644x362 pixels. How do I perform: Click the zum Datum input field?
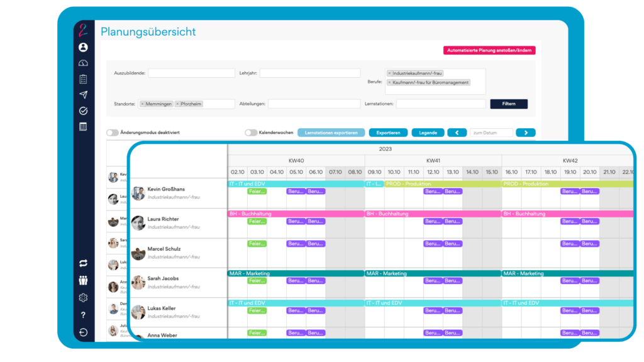(491, 133)
